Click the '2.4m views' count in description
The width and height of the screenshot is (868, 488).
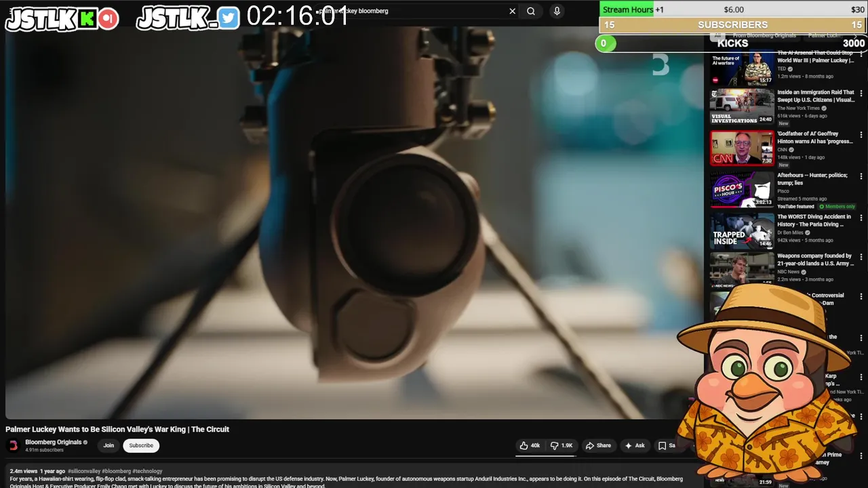(23, 471)
